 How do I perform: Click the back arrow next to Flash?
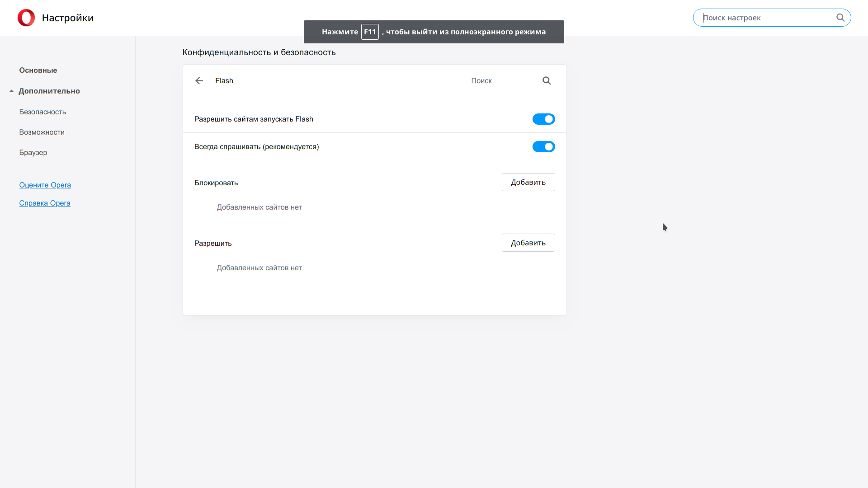[x=199, y=80]
